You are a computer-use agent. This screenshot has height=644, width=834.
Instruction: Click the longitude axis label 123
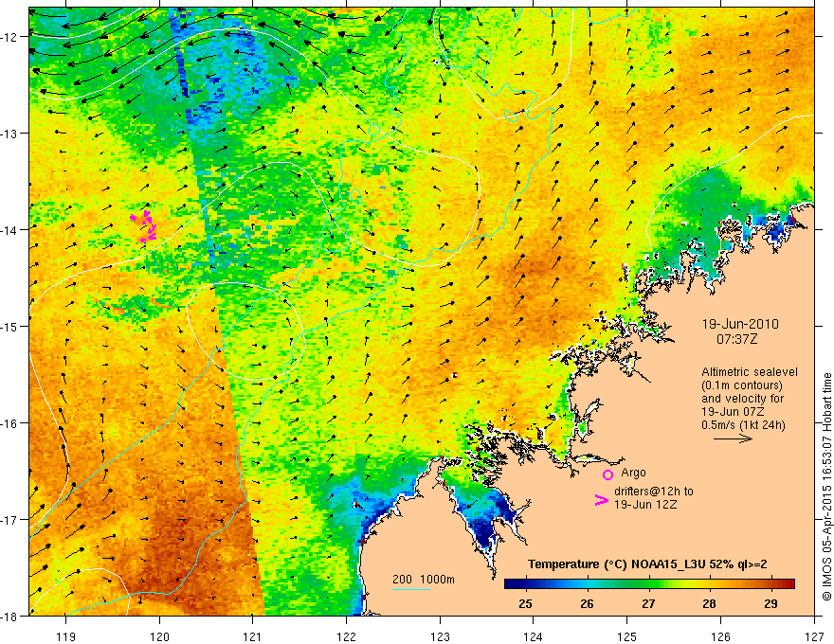click(440, 636)
